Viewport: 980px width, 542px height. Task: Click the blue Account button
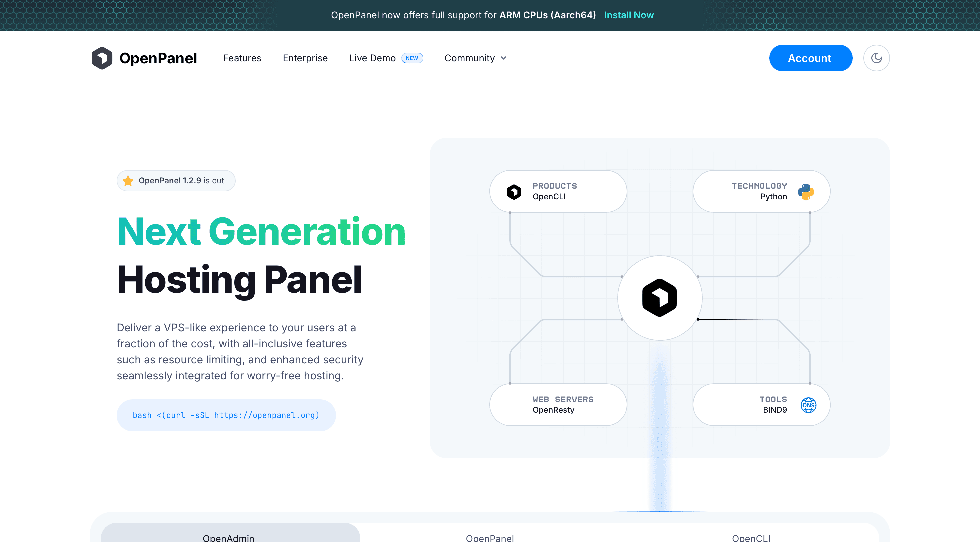click(x=810, y=58)
